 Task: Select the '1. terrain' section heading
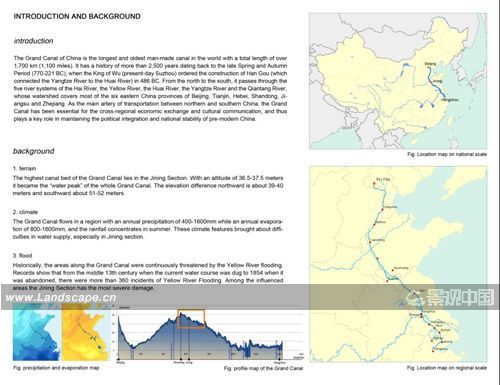24,168
